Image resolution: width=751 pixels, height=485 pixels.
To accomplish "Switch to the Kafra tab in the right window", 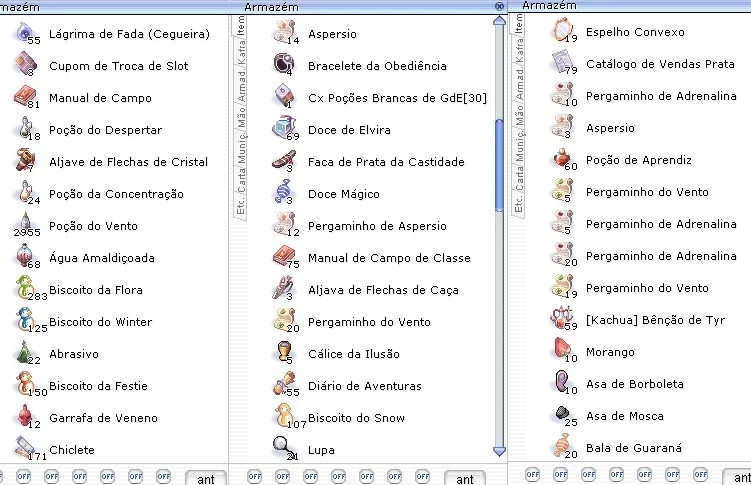I will (x=519, y=50).
